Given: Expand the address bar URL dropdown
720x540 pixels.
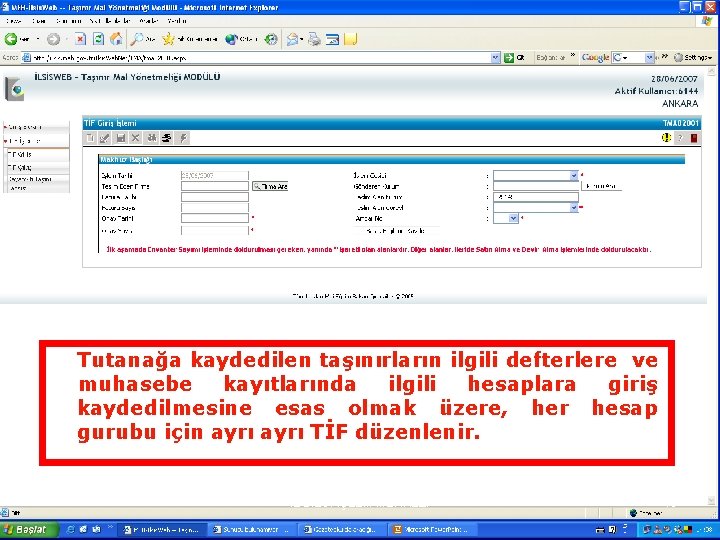Looking at the screenshot, I should point(495,58).
